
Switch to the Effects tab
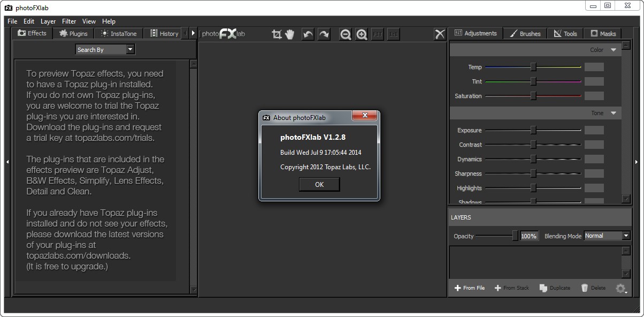pos(32,33)
